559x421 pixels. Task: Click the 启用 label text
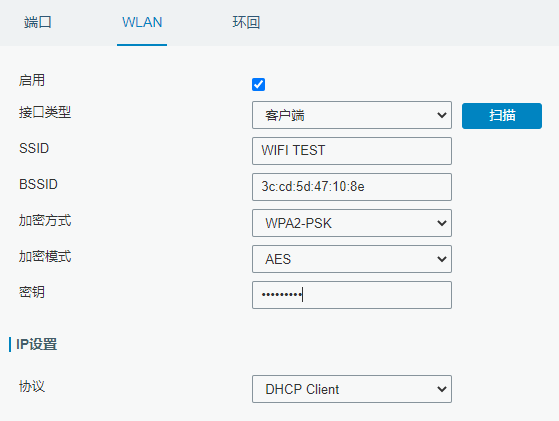(x=32, y=80)
